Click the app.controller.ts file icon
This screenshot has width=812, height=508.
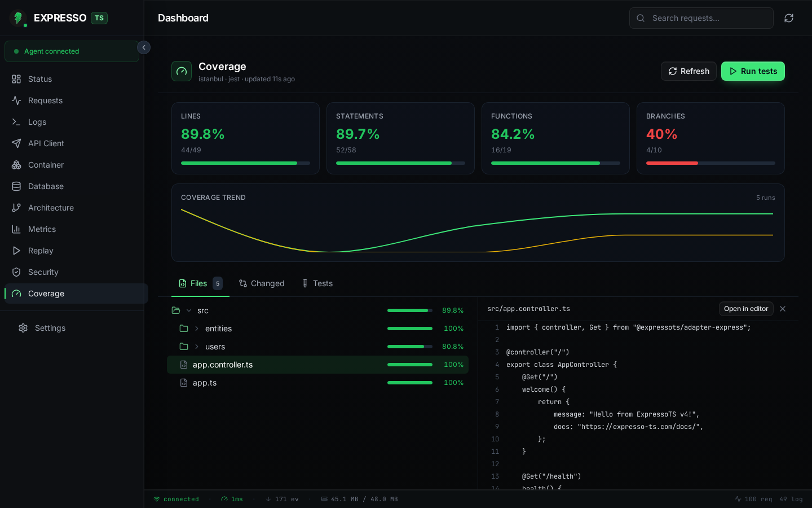(184, 365)
